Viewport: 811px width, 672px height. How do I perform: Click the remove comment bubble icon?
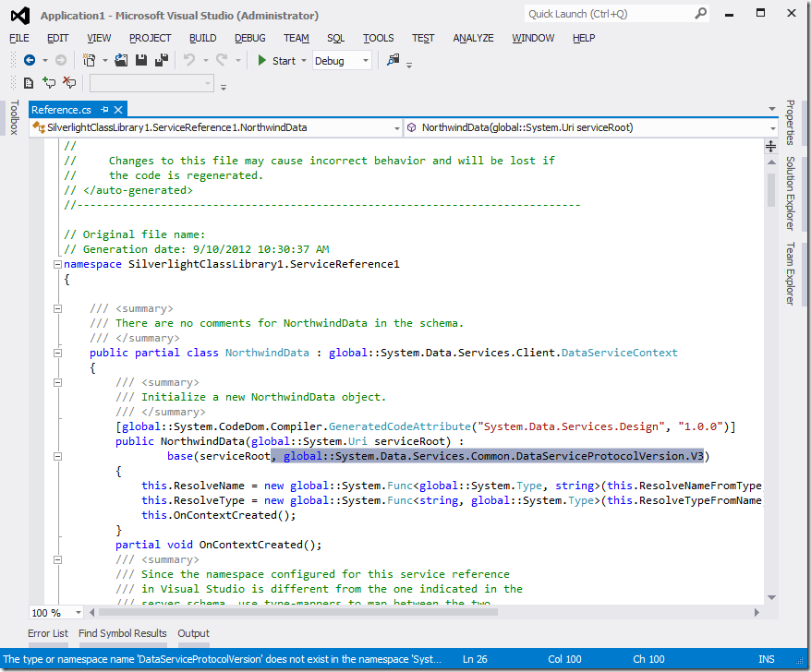pos(69,83)
